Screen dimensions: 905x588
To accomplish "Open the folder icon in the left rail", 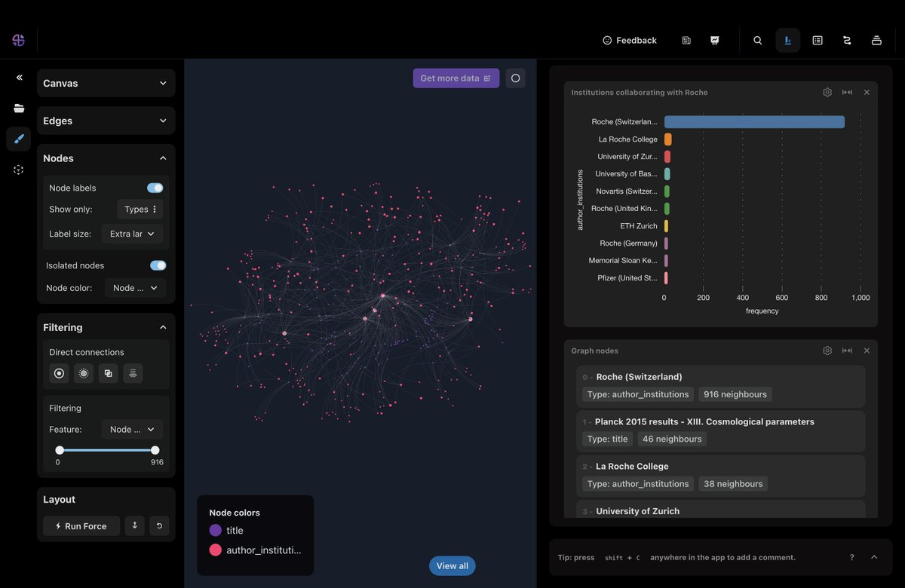I will click(19, 109).
